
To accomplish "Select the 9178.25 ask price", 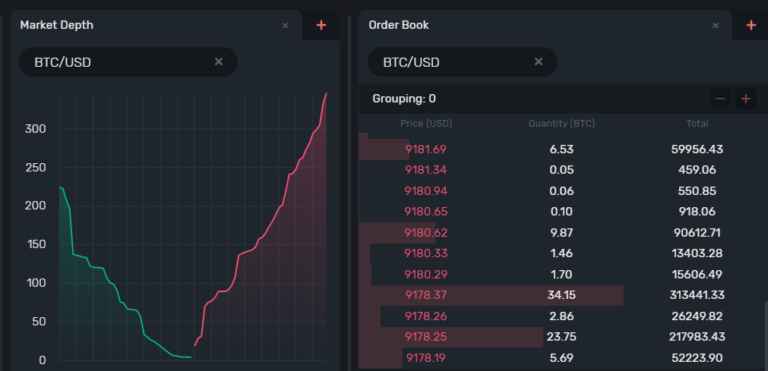I will click(426, 337).
